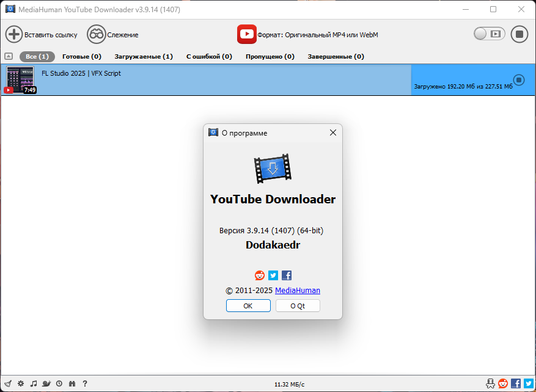Click the Dodakaedr name text
This screenshot has width=536, height=392.
(x=273, y=245)
